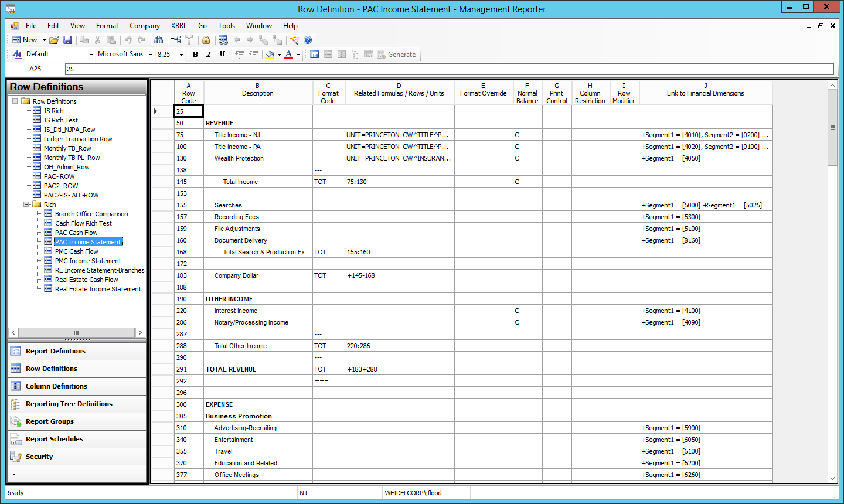844x504 pixels.
Task: Open the File menu
Action: [31, 26]
